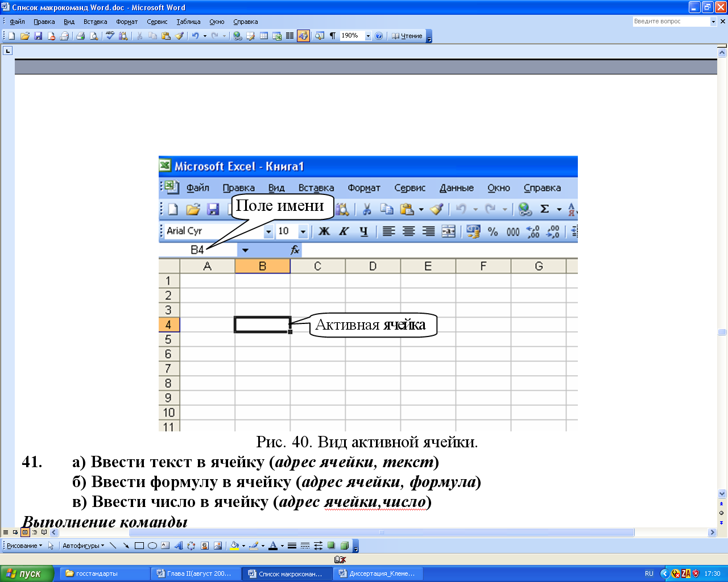Image resolution: width=728 pixels, height=582 pixels.
Task: Expand the Font Color dropdown arrow
Action: tap(282, 546)
